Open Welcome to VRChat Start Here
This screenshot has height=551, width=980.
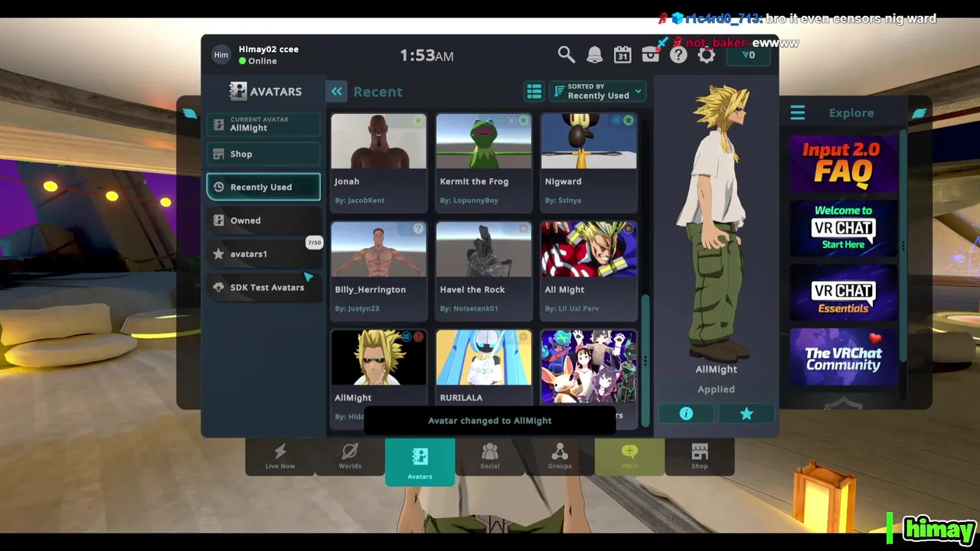pyautogui.click(x=844, y=228)
